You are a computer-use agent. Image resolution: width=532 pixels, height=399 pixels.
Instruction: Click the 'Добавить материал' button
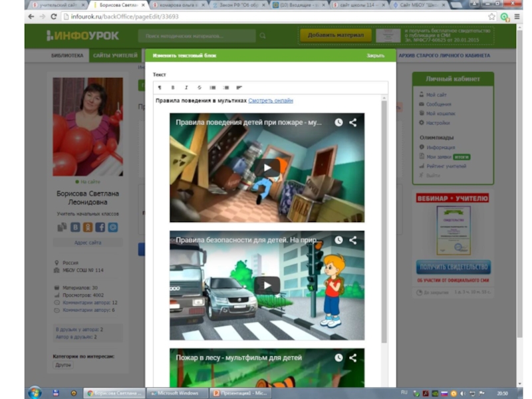[335, 35]
